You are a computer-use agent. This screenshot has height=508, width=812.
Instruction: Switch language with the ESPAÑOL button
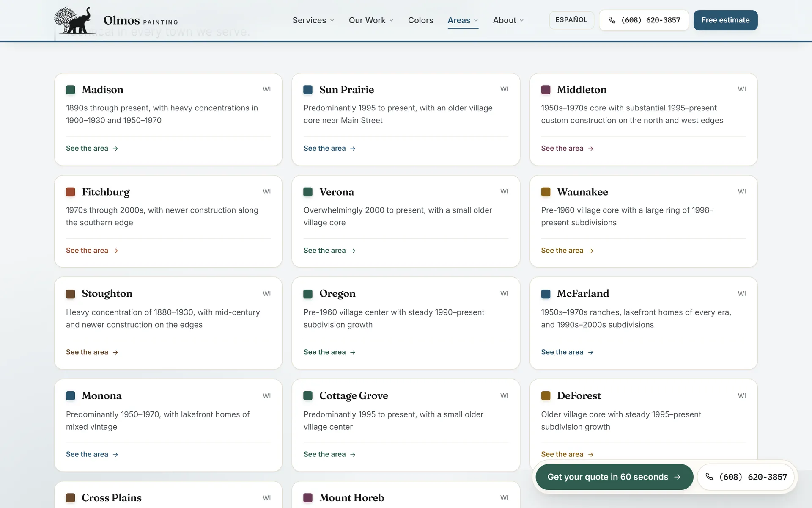pyautogui.click(x=571, y=20)
